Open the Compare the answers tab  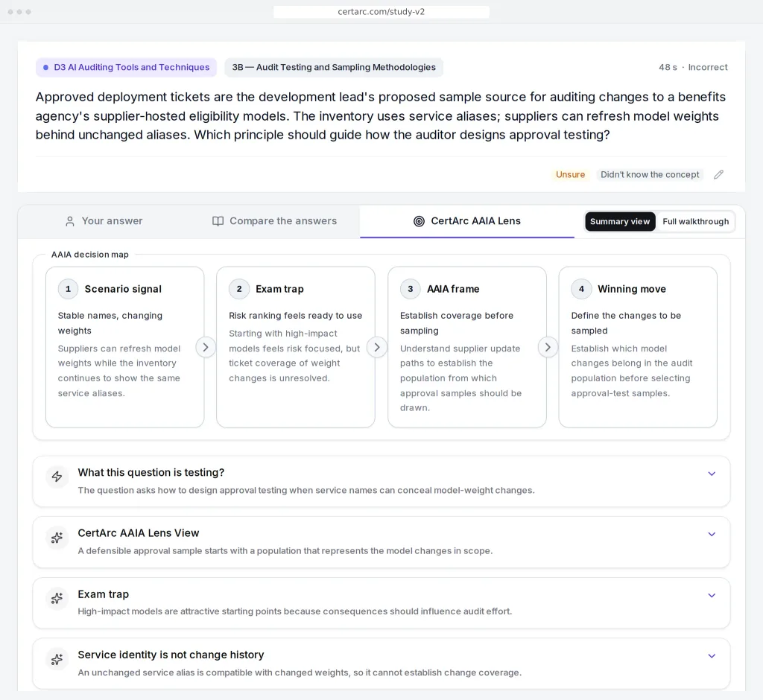[x=274, y=221]
